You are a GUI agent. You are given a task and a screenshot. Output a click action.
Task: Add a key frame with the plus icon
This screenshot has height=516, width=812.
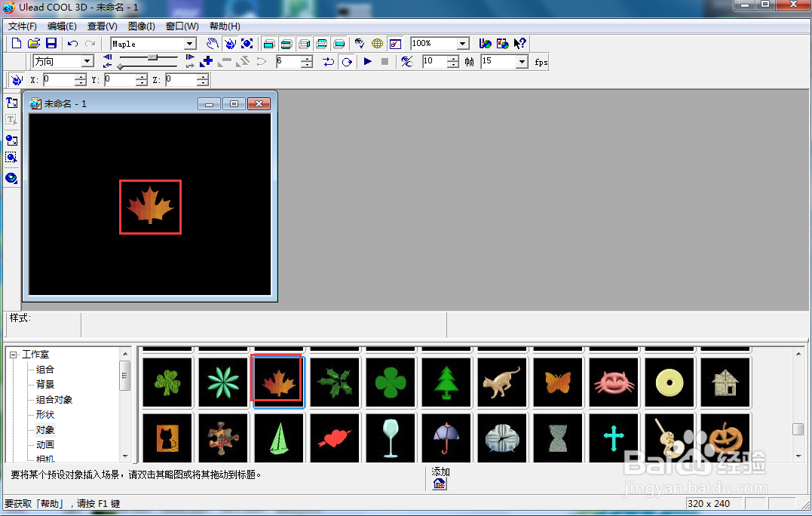(x=207, y=62)
